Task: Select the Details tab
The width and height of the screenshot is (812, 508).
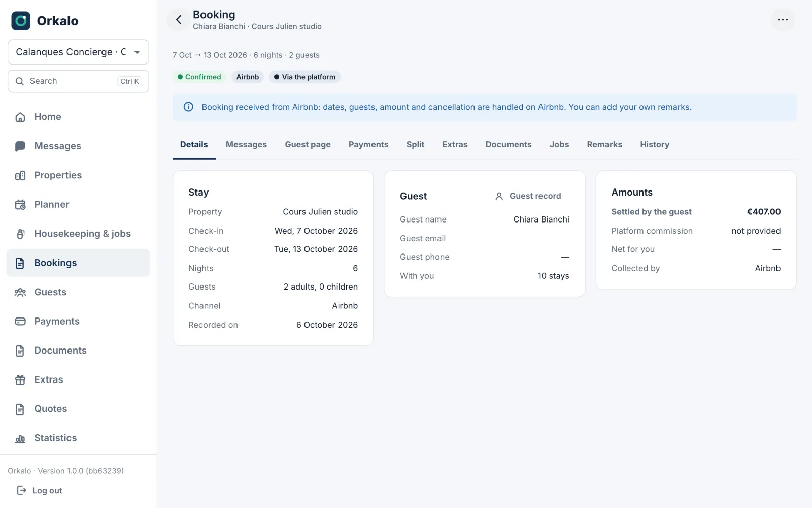Action: 194,145
